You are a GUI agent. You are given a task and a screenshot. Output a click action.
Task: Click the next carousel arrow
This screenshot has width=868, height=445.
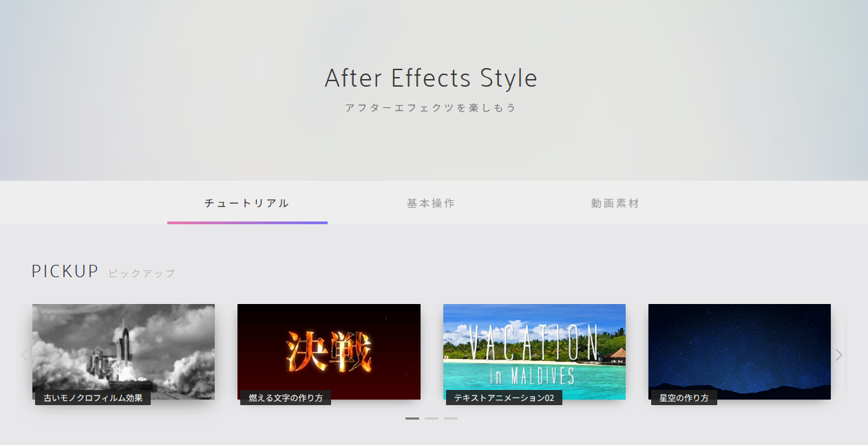(x=838, y=354)
